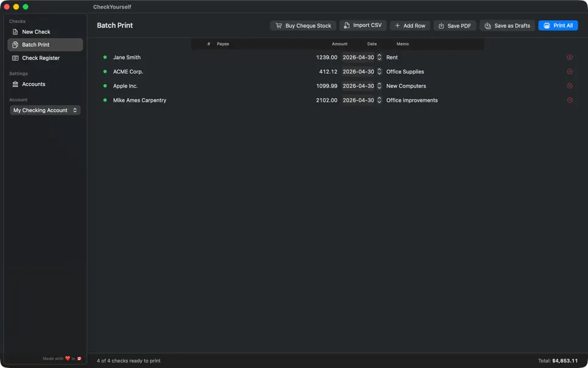Click the Payee column header
This screenshot has width=588, height=368.
[x=223, y=44]
